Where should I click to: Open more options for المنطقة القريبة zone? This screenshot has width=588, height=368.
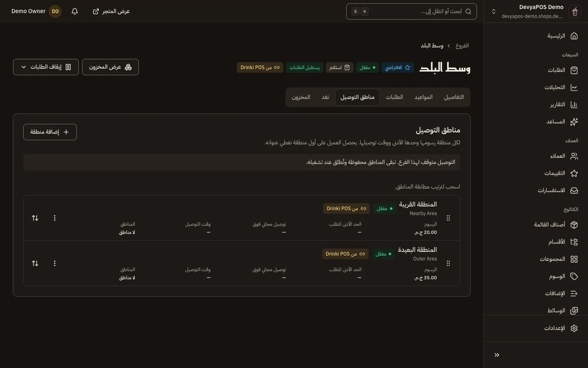(x=55, y=218)
